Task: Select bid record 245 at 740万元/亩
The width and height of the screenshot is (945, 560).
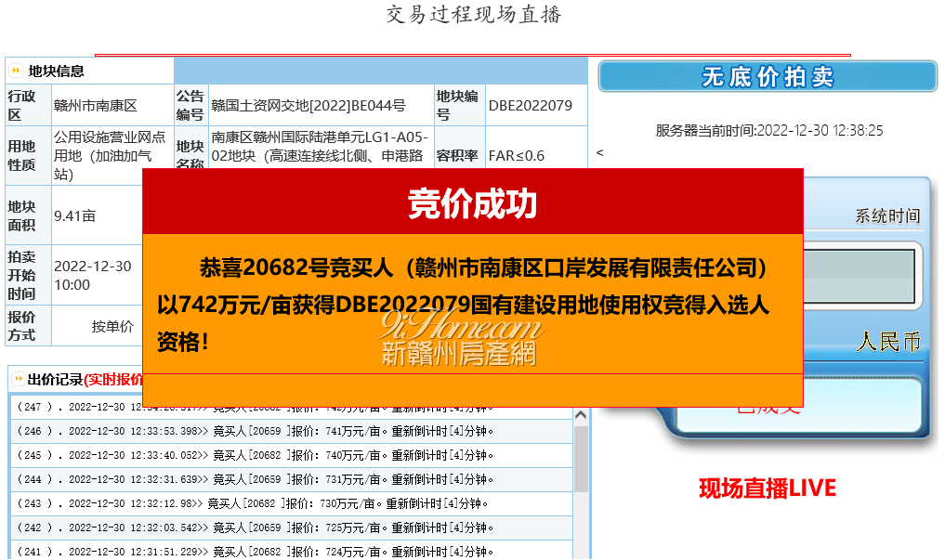Action: point(292,455)
